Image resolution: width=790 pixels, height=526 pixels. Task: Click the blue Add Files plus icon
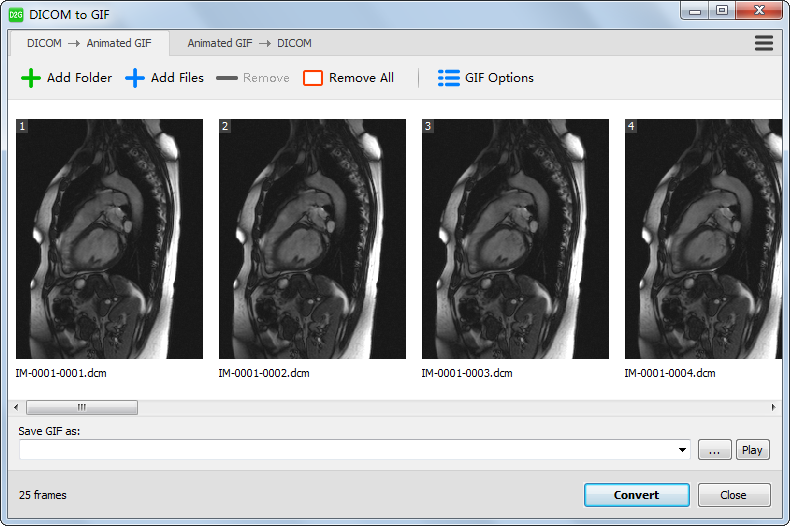(135, 78)
